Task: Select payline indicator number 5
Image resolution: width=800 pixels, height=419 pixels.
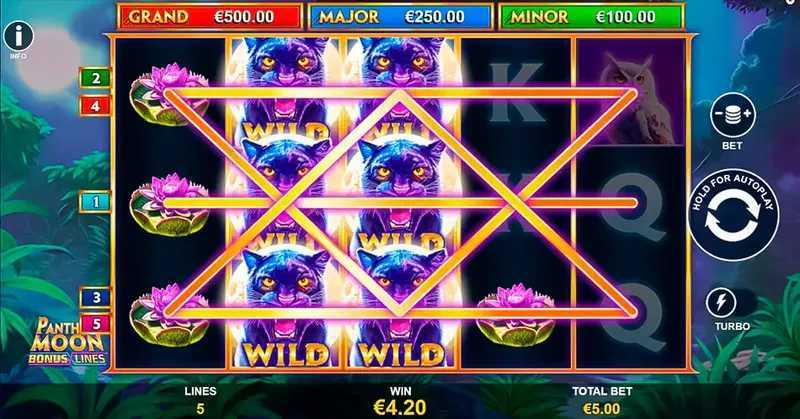Action: [x=96, y=324]
